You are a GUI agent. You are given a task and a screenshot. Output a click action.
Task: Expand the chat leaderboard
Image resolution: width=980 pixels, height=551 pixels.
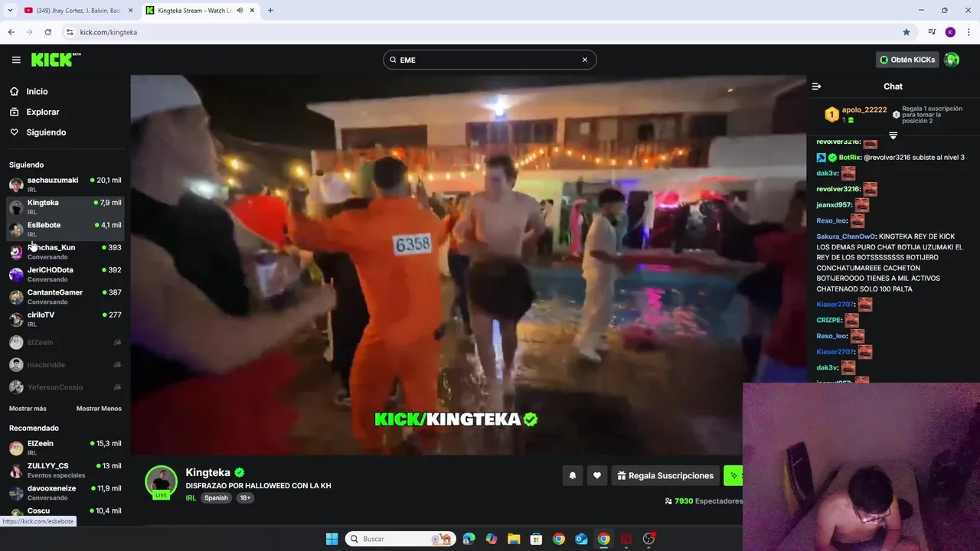click(893, 135)
